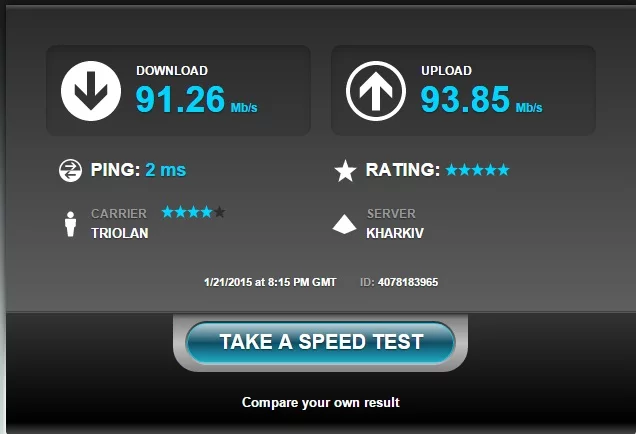Click the UPLOAD label

point(447,71)
